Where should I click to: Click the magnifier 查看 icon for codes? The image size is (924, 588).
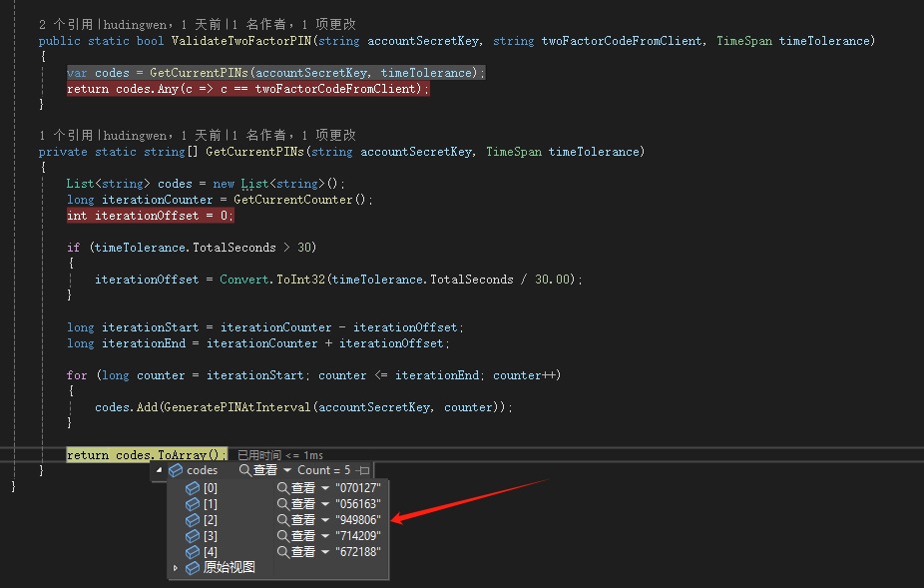[244, 470]
